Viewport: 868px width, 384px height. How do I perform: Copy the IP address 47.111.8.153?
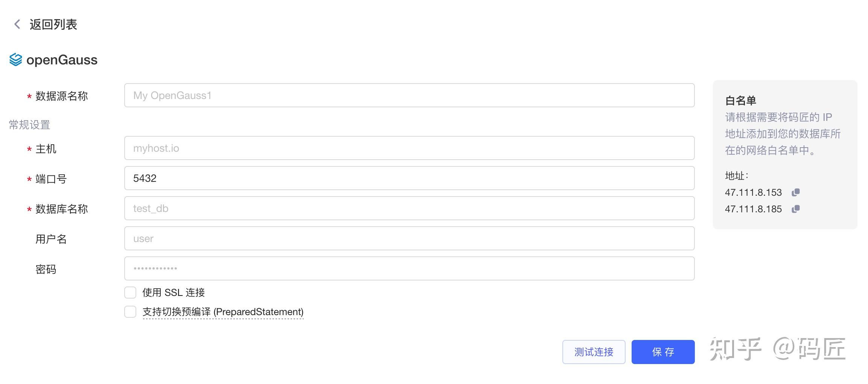(796, 192)
